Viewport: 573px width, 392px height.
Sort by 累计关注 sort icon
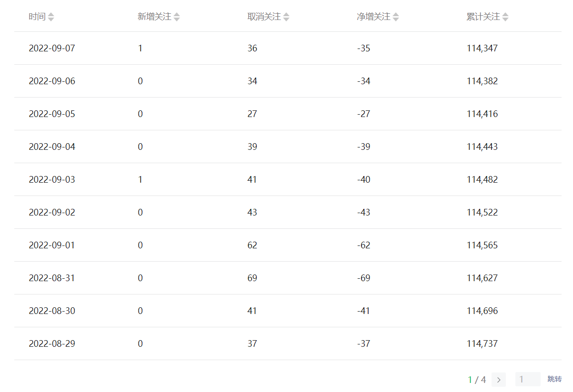(505, 17)
